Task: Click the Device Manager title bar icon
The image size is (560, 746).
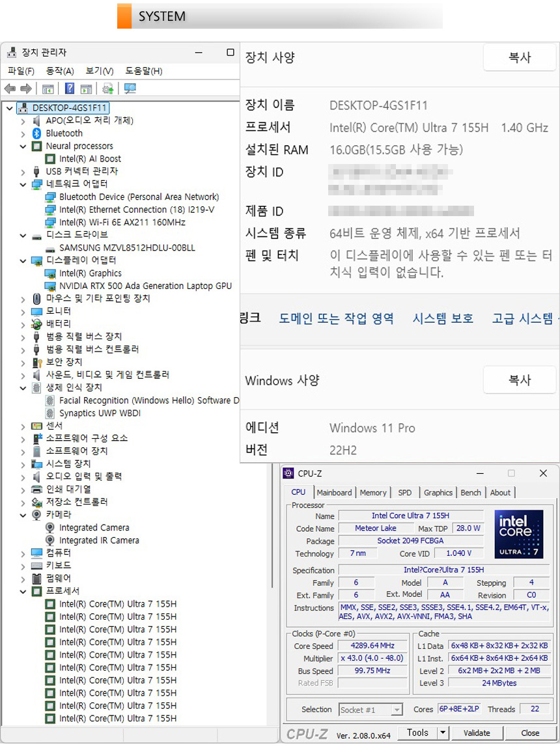Action: point(12,52)
